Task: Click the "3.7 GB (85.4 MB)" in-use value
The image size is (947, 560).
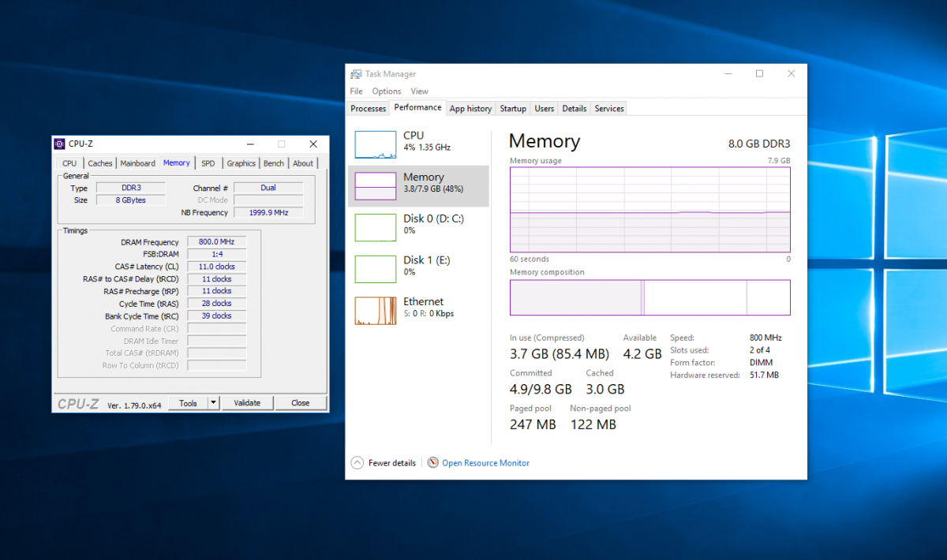Action: coord(560,354)
